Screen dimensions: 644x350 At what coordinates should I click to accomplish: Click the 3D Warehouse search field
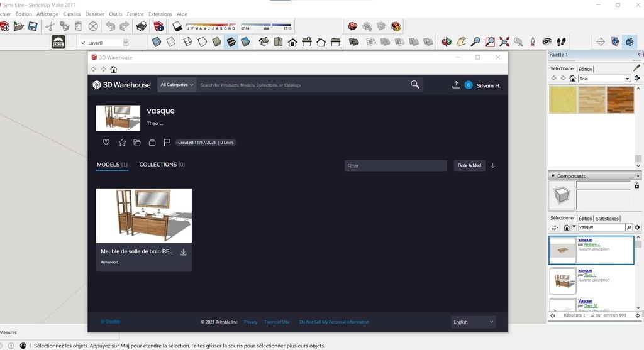tap(302, 85)
